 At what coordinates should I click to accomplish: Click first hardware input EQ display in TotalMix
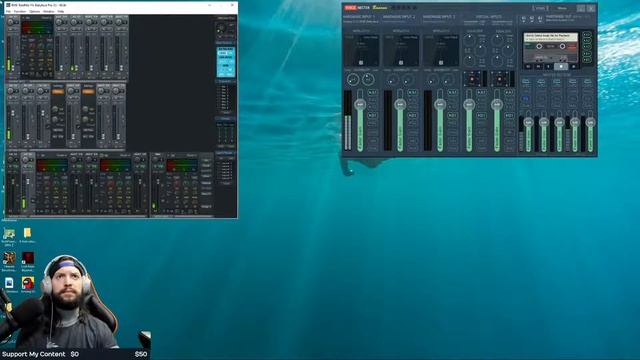click(x=37, y=27)
